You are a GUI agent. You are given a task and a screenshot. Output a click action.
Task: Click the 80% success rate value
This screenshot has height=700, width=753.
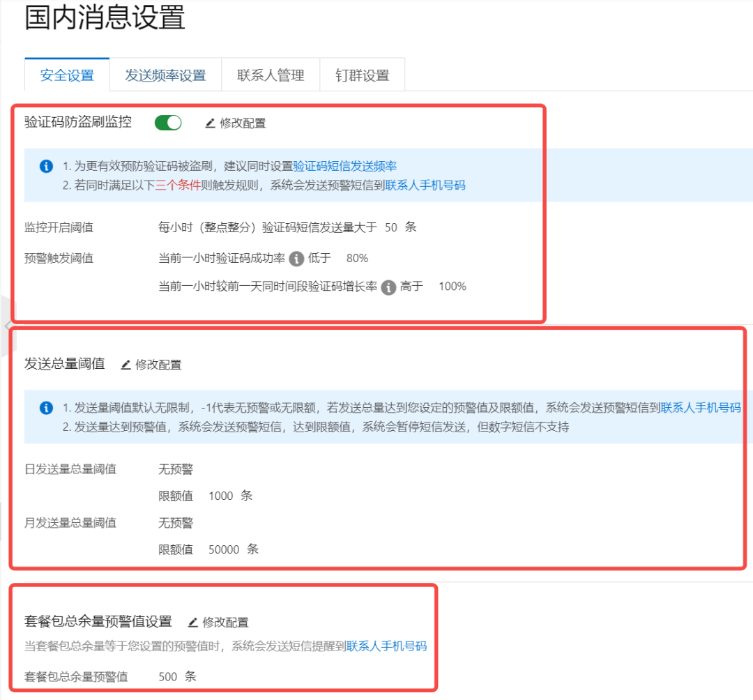(x=357, y=258)
